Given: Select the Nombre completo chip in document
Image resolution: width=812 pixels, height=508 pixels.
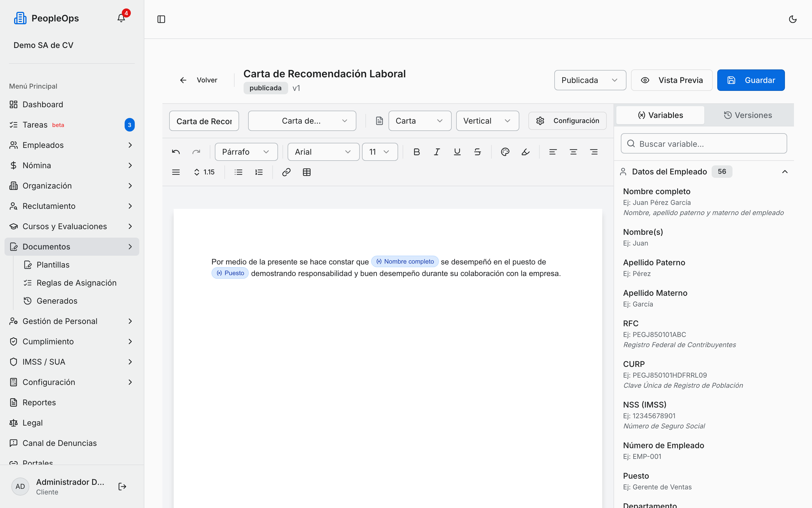Looking at the screenshot, I should click(x=405, y=261).
